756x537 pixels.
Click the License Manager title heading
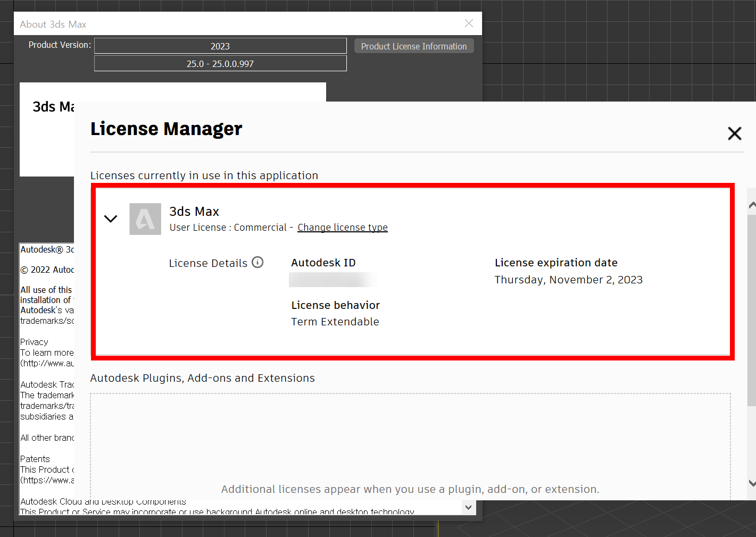click(x=167, y=129)
